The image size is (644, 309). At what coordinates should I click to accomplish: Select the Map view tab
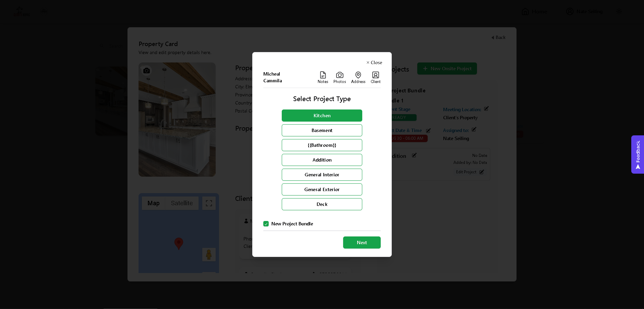pyautogui.click(x=154, y=203)
